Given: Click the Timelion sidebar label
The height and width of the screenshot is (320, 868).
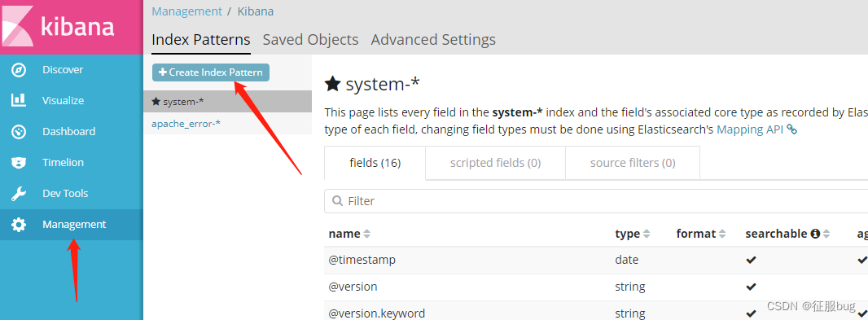Looking at the screenshot, I should [x=64, y=163].
